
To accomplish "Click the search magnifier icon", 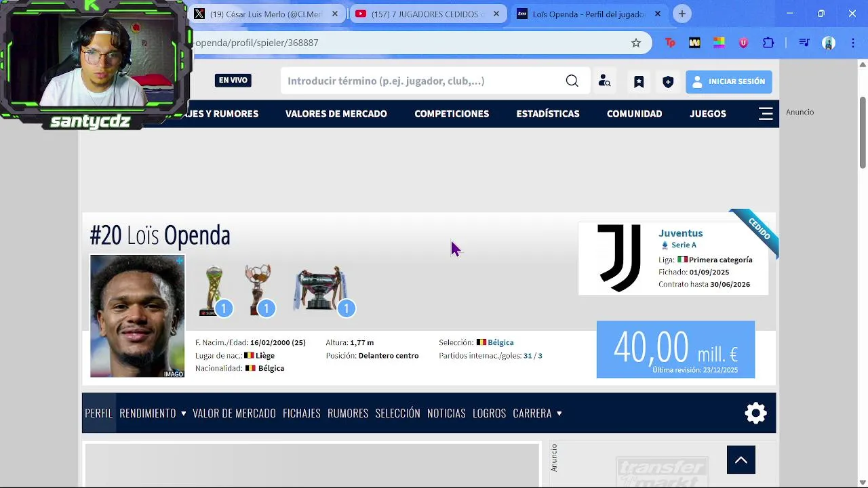I will coord(572,81).
